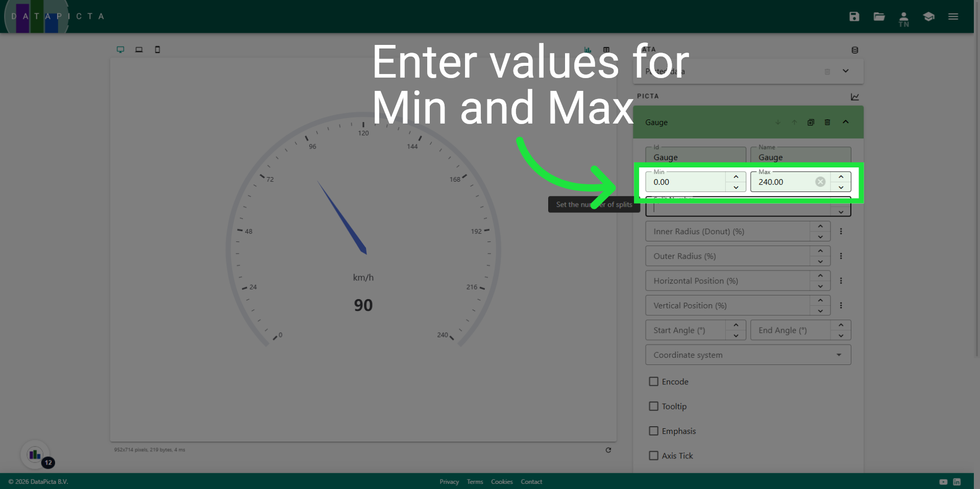Open the Cookies link in footer
Viewport: 980px width, 489px height.
pyautogui.click(x=502, y=482)
